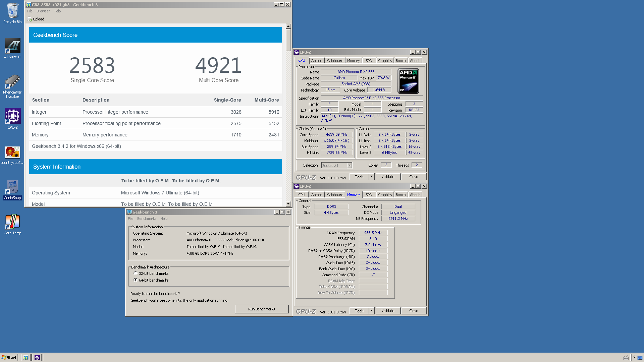The height and width of the screenshot is (362, 644).
Task: Click Run Benchmarks button
Action: tap(262, 309)
